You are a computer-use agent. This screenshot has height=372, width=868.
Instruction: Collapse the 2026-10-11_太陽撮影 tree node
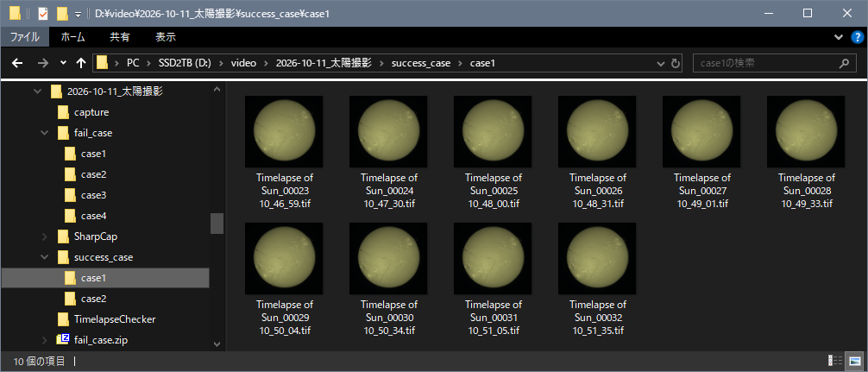[38, 91]
